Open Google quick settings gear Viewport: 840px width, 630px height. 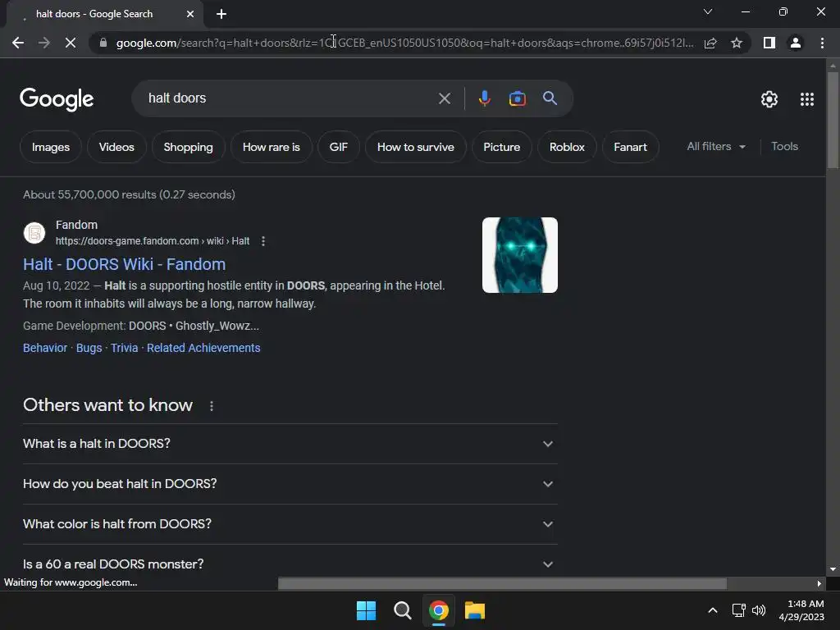tap(769, 99)
